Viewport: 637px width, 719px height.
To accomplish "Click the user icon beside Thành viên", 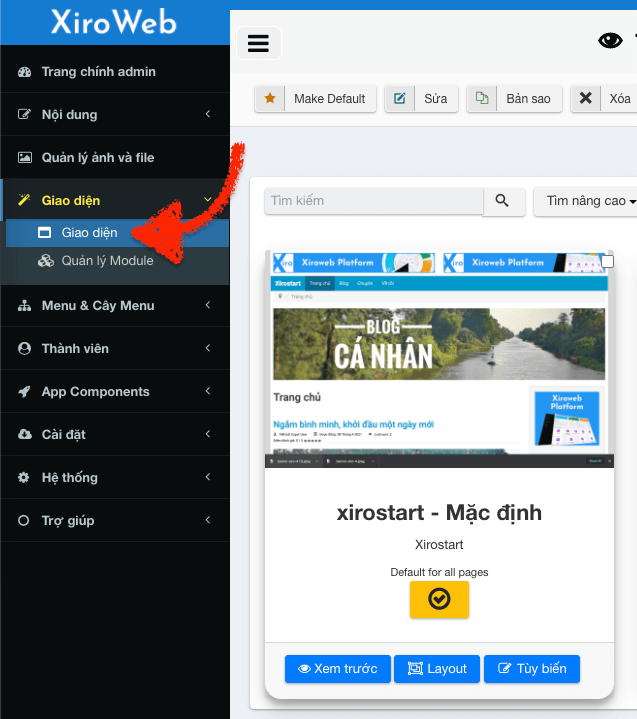I will pyautogui.click(x=24, y=348).
